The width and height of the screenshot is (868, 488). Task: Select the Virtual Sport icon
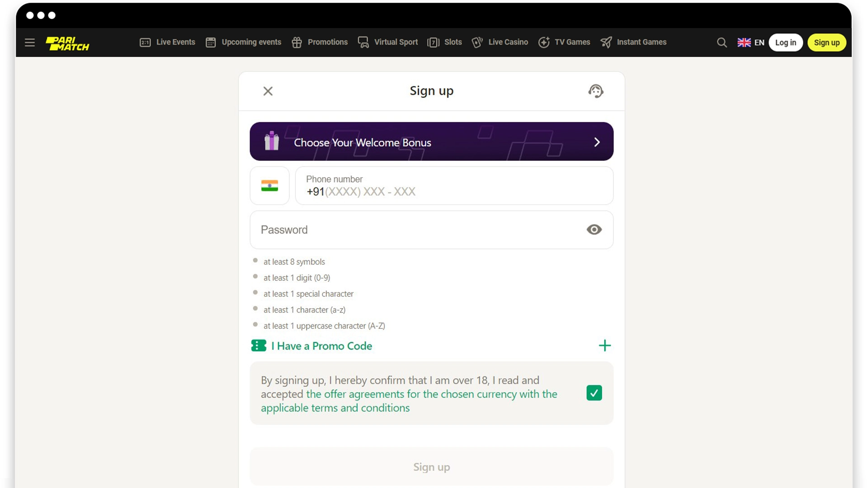(363, 42)
